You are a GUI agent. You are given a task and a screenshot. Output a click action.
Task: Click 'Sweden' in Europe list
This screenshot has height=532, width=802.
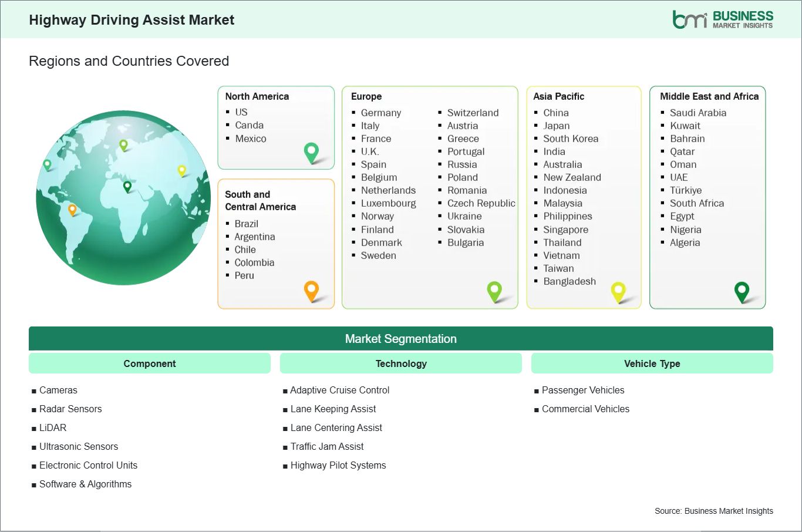click(379, 255)
